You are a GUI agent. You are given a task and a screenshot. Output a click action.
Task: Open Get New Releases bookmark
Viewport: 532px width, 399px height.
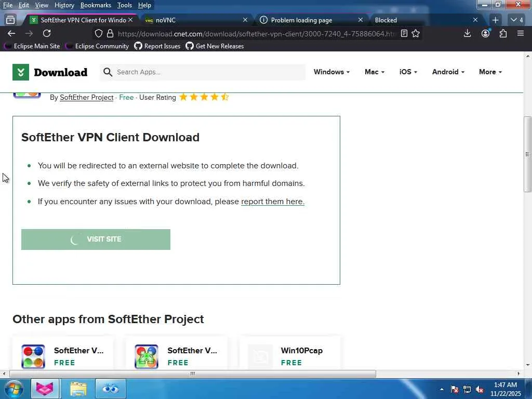pos(215,46)
